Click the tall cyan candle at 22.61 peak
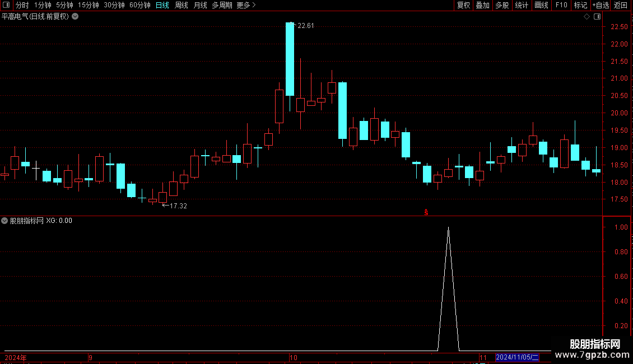This screenshot has height=364, width=633. [x=290, y=59]
